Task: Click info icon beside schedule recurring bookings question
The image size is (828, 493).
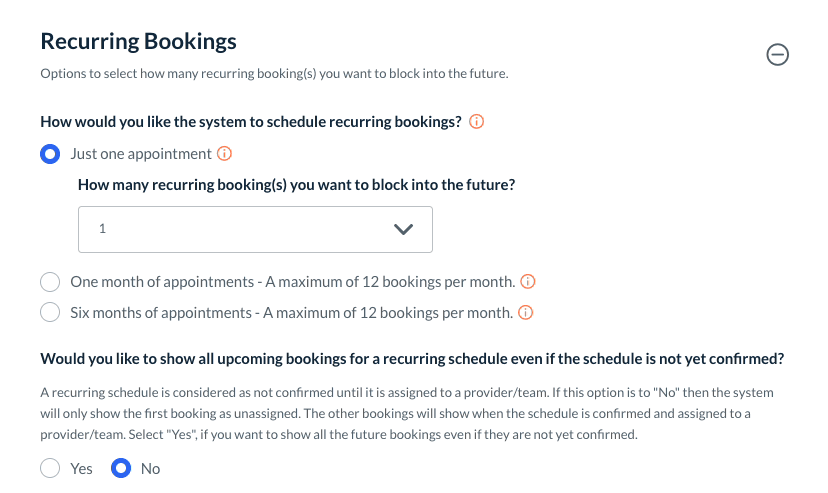Action: tap(477, 122)
